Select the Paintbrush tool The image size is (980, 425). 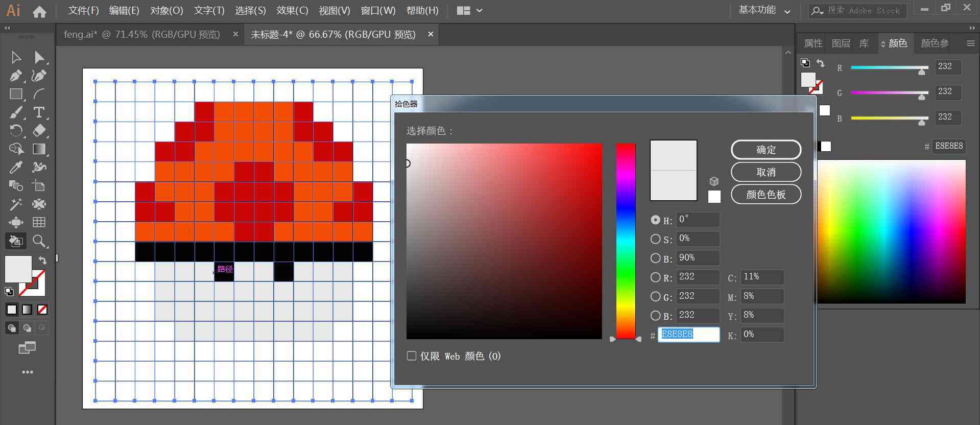pos(16,112)
